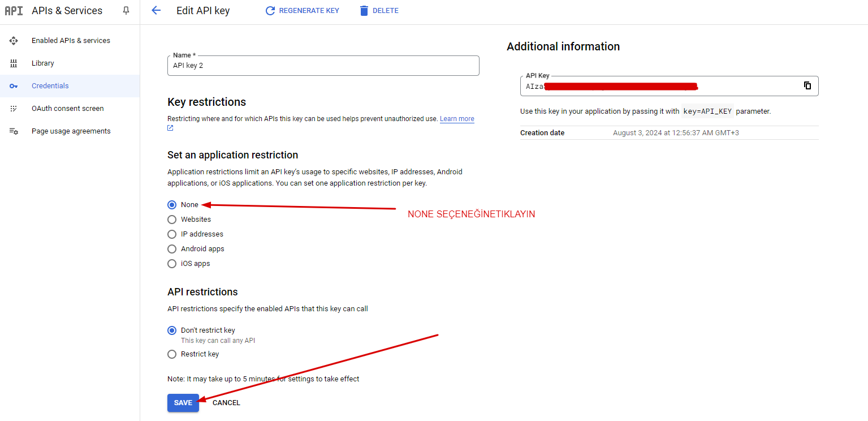The width and height of the screenshot is (868, 421).
Task: Go back with the left arrow icon
Action: [x=156, y=10]
